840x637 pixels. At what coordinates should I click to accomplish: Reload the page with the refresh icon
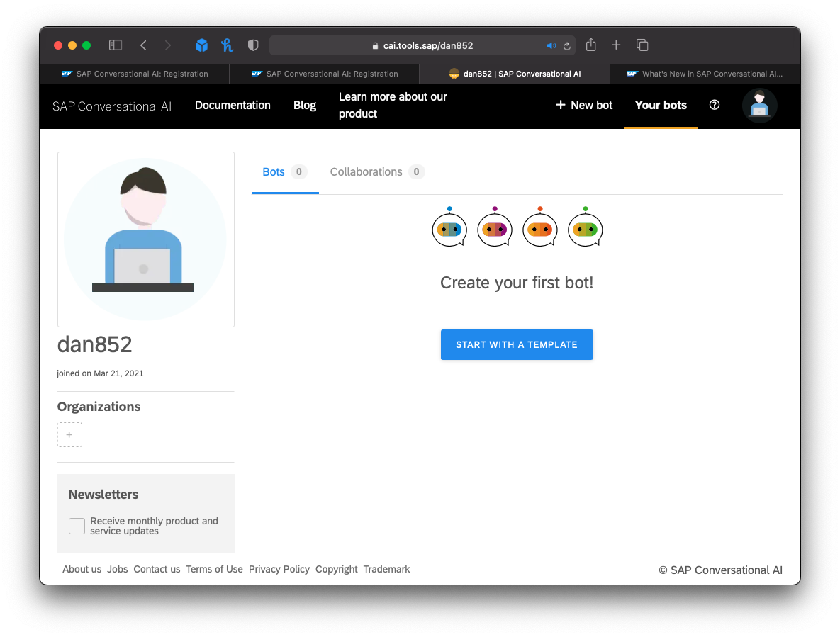click(567, 46)
